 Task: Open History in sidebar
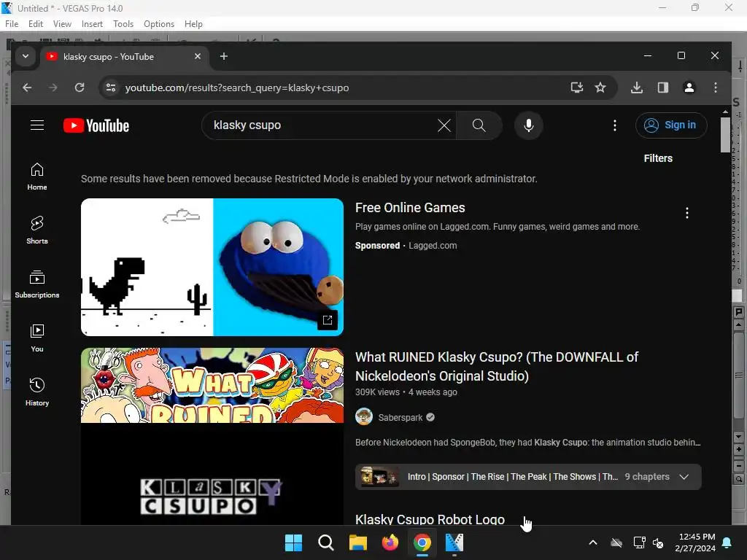(37, 392)
